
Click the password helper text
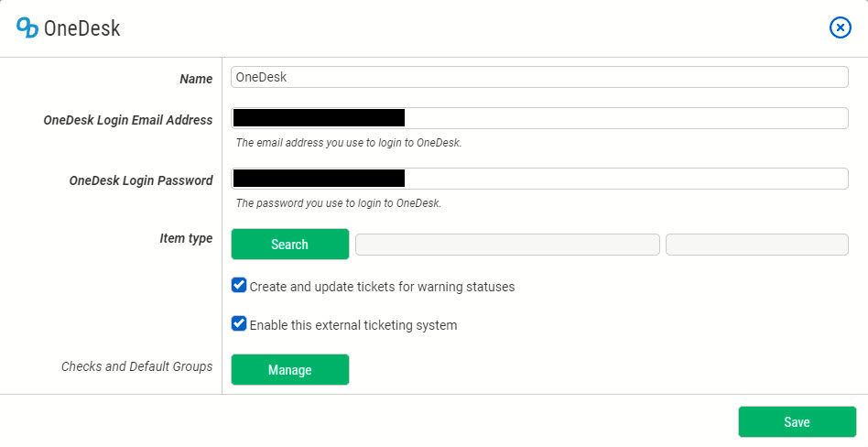(x=339, y=203)
